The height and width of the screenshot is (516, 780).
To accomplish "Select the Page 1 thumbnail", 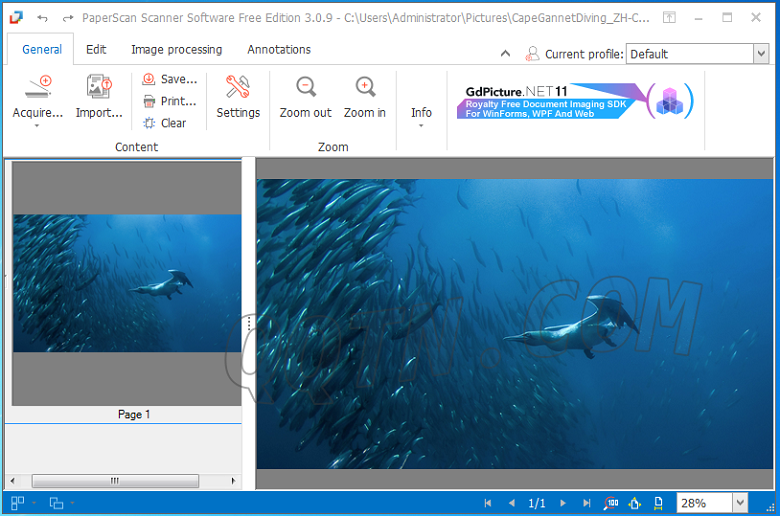I will click(127, 283).
